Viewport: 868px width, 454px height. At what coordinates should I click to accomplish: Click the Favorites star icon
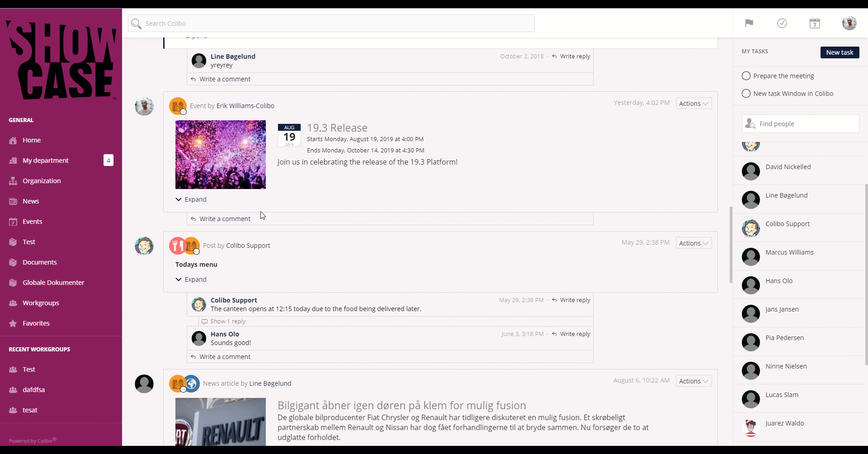(13, 323)
